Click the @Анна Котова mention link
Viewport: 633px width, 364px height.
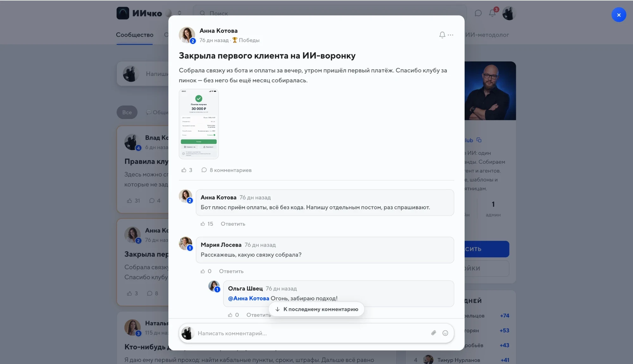pyautogui.click(x=248, y=298)
